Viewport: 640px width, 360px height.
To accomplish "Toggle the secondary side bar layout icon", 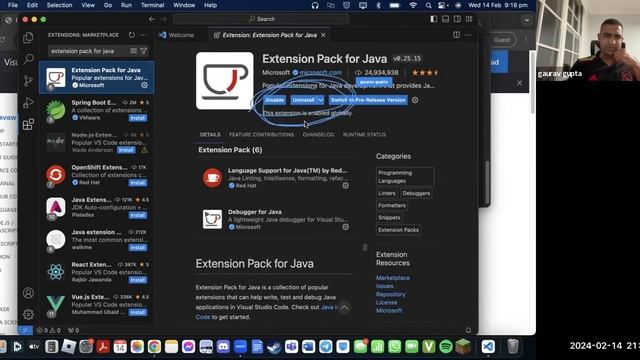I will [457, 19].
